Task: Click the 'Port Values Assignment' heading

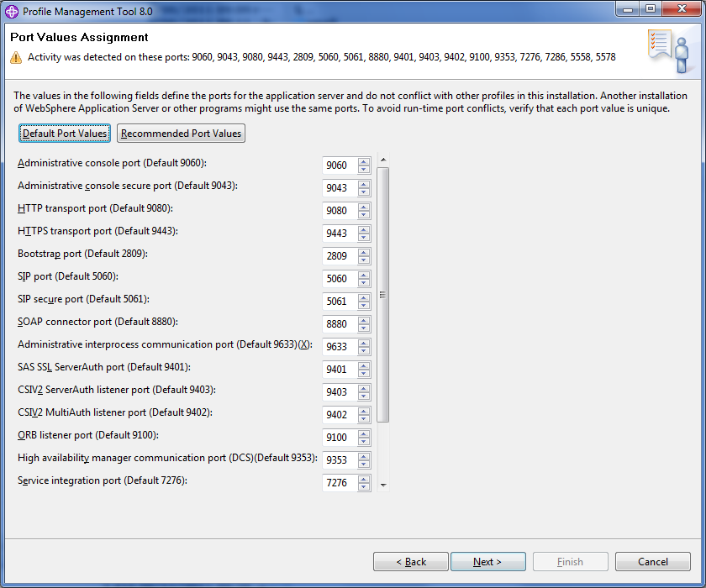Action: 79,37
